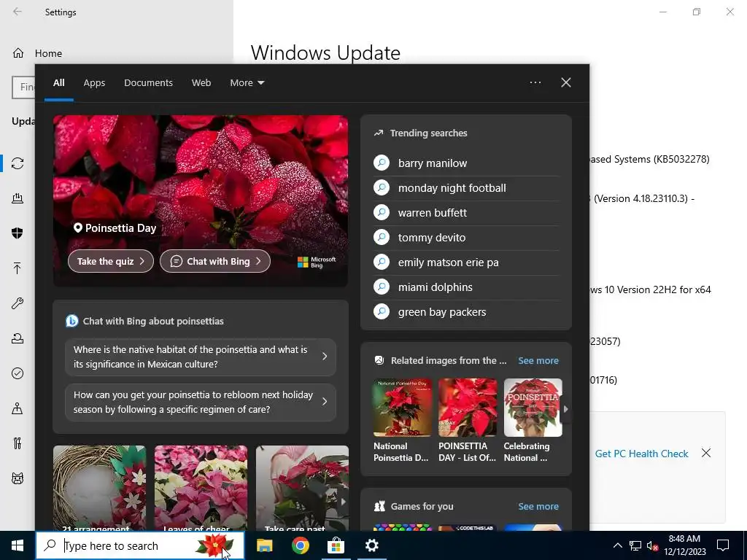Viewport: 747px width, 560px height.
Task: Click See more for Related images
Action: (x=538, y=360)
